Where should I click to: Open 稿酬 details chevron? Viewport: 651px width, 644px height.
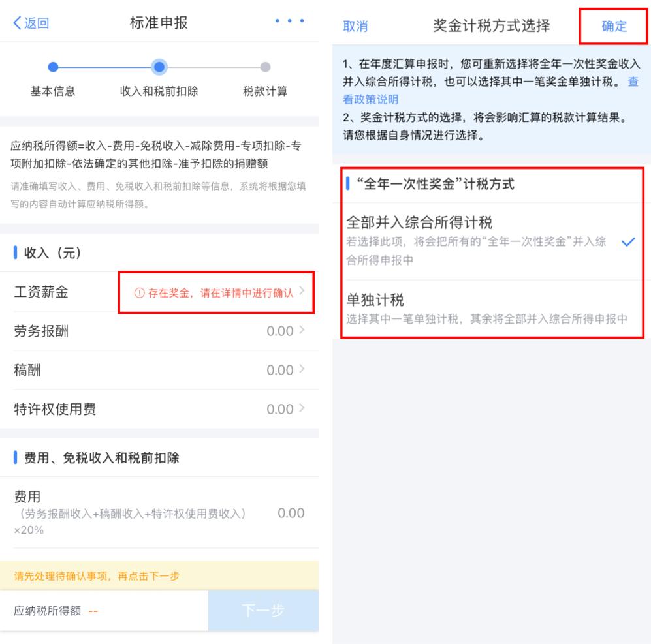coord(302,369)
